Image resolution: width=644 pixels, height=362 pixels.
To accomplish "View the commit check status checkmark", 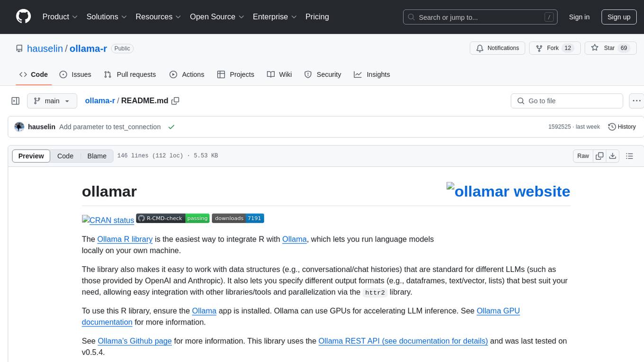I will click(171, 127).
